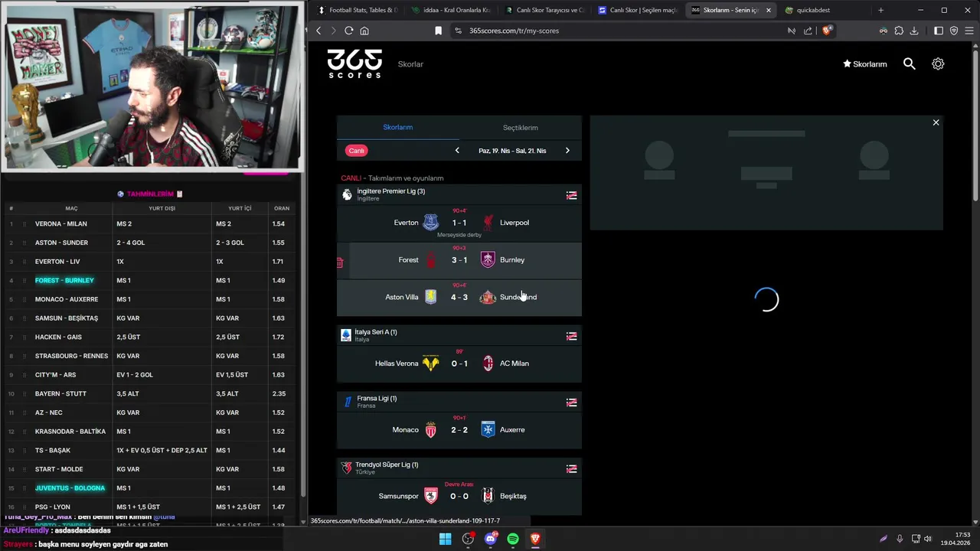Click standings icon for Trendyol Süper Lig
The width and height of the screenshot is (980, 551).
click(571, 469)
